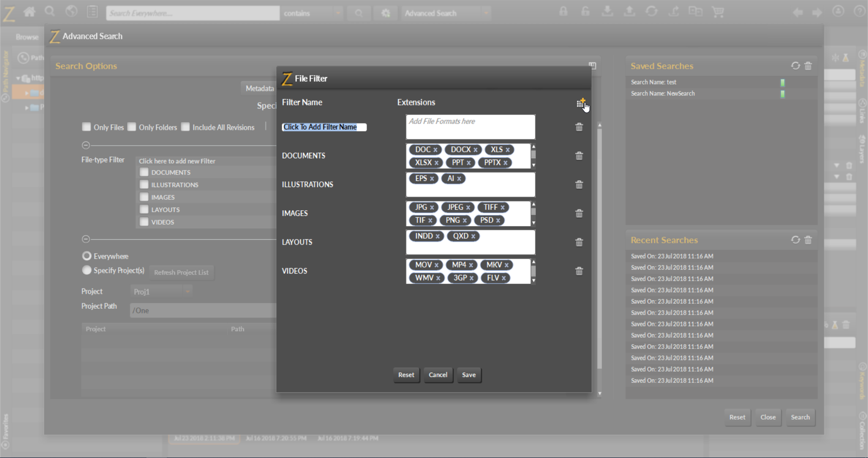The height and width of the screenshot is (458, 868).
Task: Tick the DOCUMENTS file-type filter checkbox
Action: (x=144, y=172)
